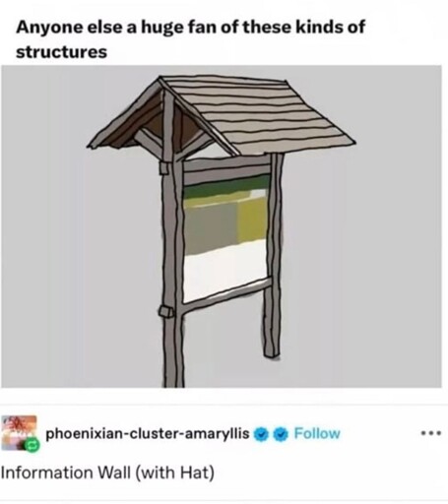
Task: Click the first blue verified checkmark badge
Action: [260, 434]
